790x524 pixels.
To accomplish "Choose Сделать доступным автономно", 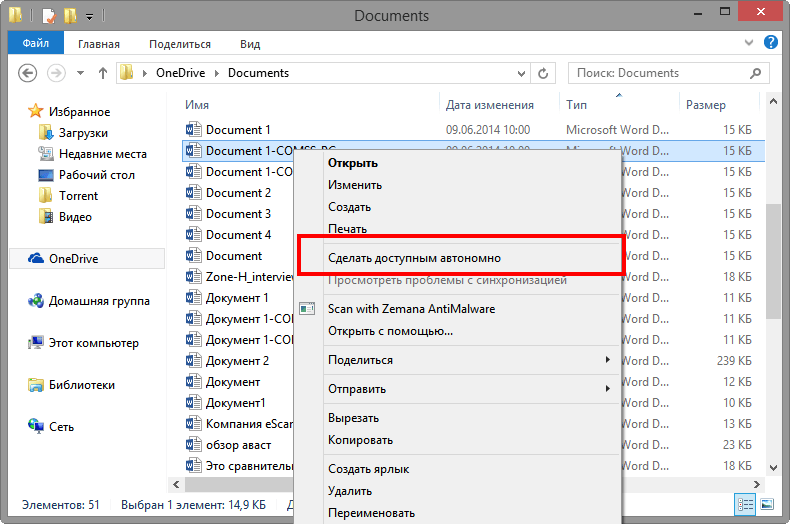I will 414,258.
